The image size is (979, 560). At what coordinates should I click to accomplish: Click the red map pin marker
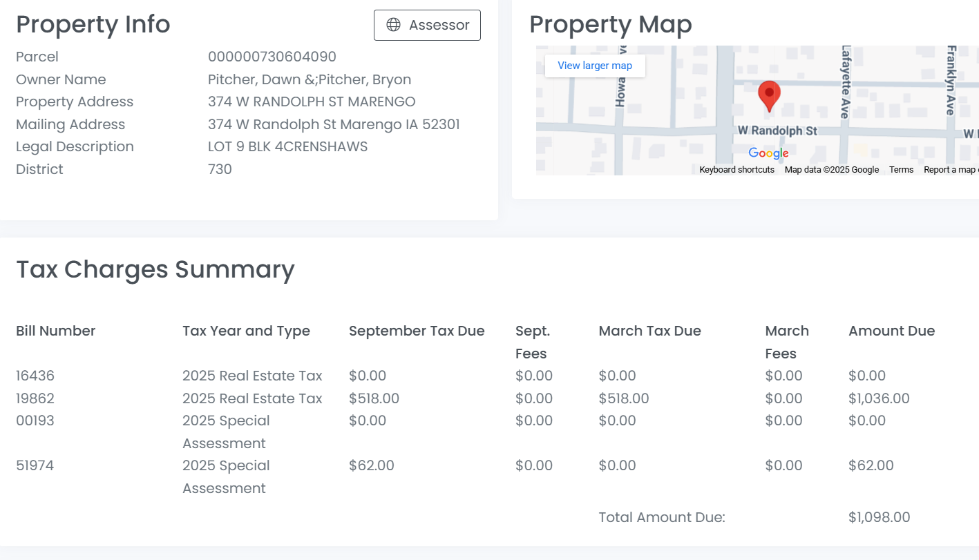(768, 95)
